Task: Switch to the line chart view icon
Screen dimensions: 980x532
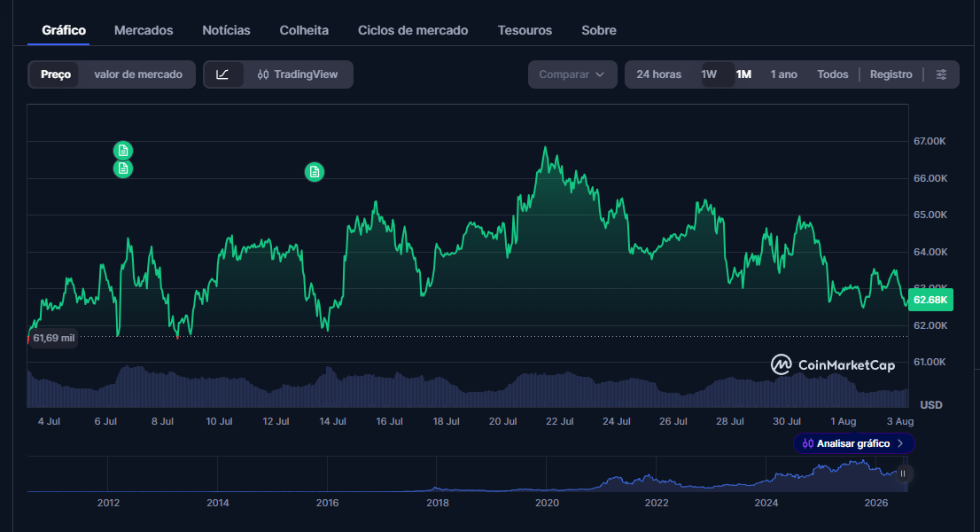Action: 222,74
